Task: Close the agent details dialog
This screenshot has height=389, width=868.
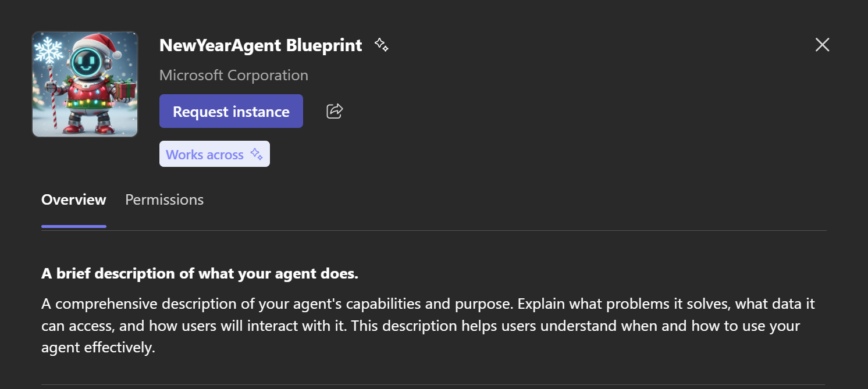Action: [822, 45]
